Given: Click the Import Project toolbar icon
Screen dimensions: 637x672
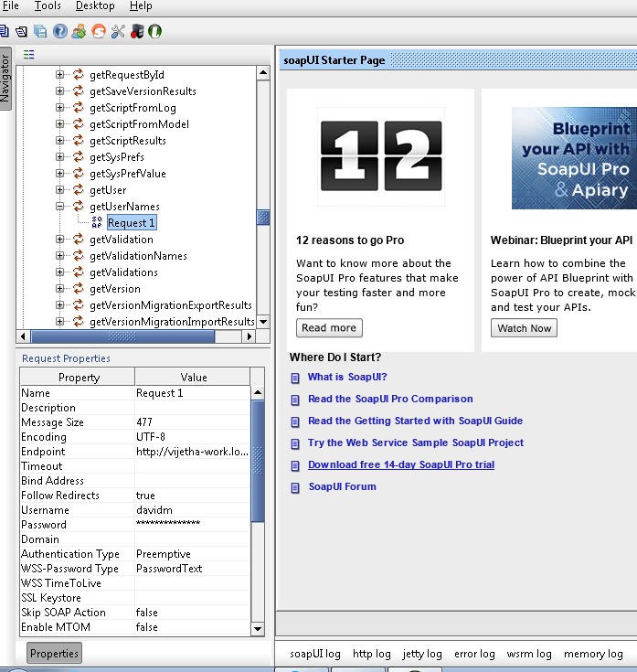Looking at the screenshot, I should 21,31.
